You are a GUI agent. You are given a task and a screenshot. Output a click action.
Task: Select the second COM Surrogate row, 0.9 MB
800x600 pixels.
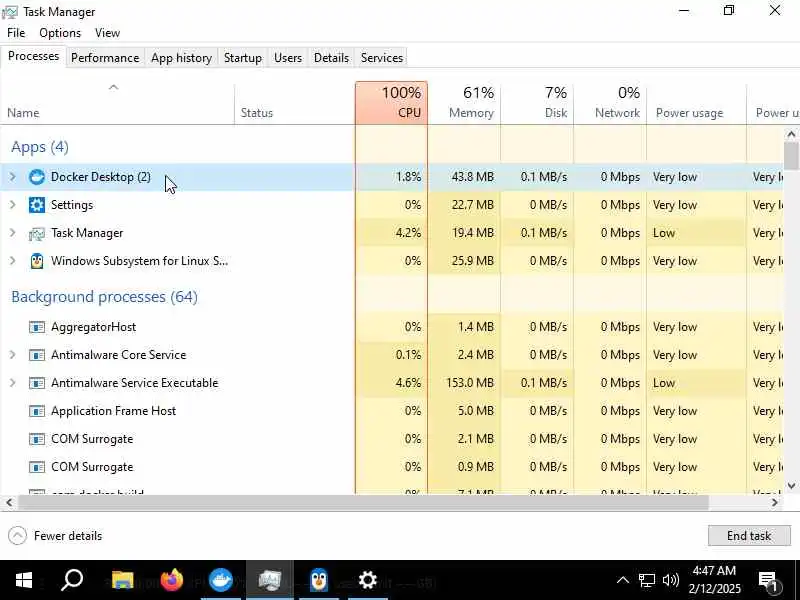[x=392, y=467]
